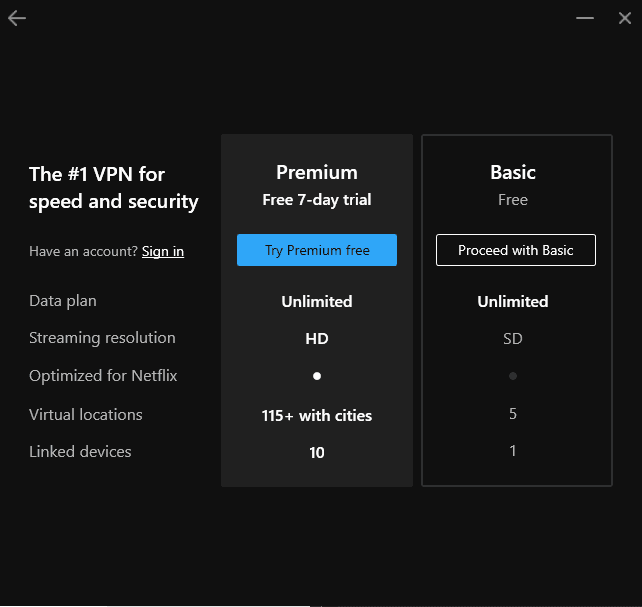The width and height of the screenshot is (642, 607).
Task: Click the Data plan row label
Action: tap(63, 301)
